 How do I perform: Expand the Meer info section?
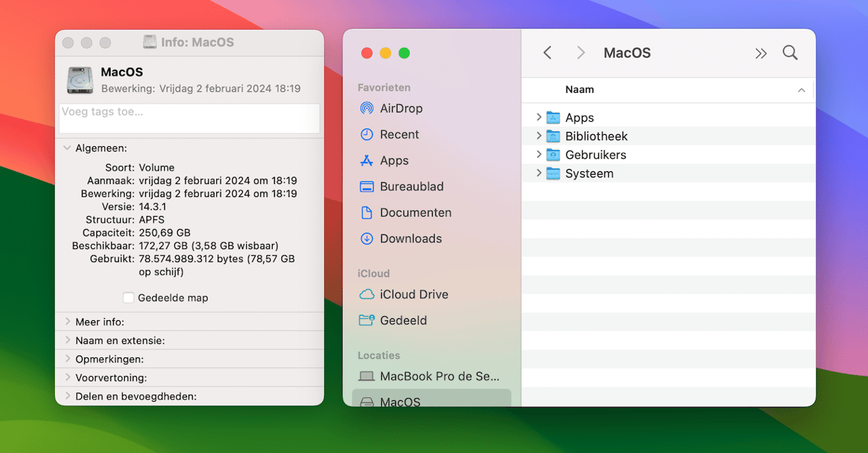[x=67, y=322]
